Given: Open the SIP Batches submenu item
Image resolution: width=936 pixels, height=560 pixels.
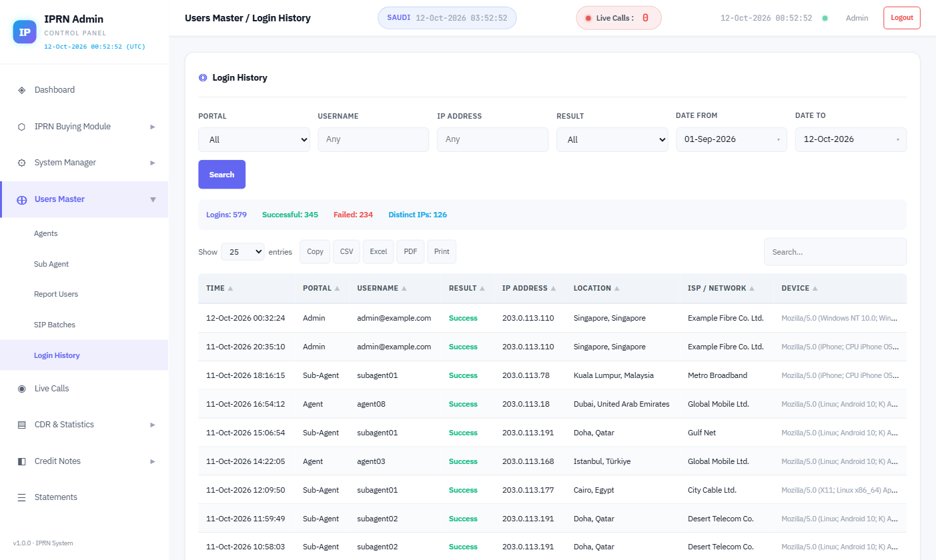Looking at the screenshot, I should click(x=84, y=325).
